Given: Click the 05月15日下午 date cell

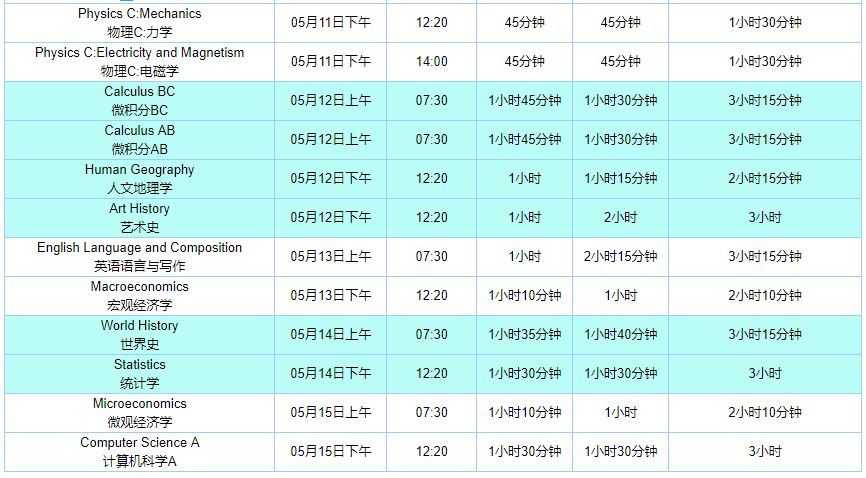Looking at the screenshot, I should point(330,452).
